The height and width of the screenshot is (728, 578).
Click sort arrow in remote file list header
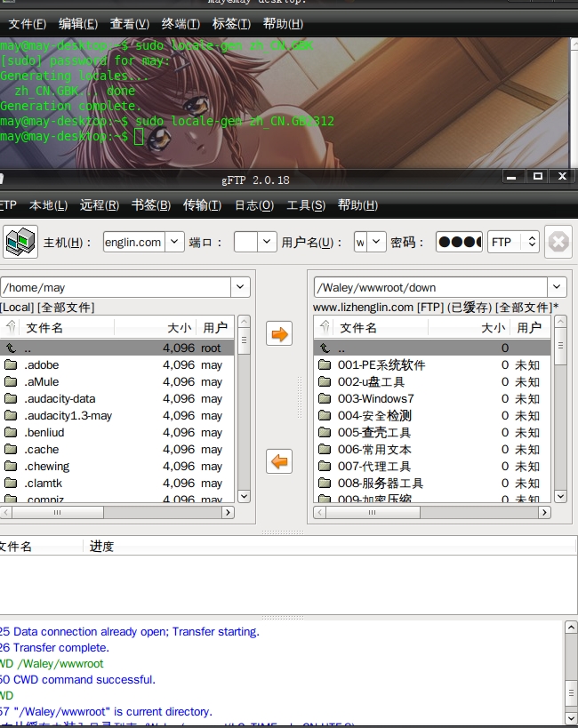pyautogui.click(x=325, y=327)
